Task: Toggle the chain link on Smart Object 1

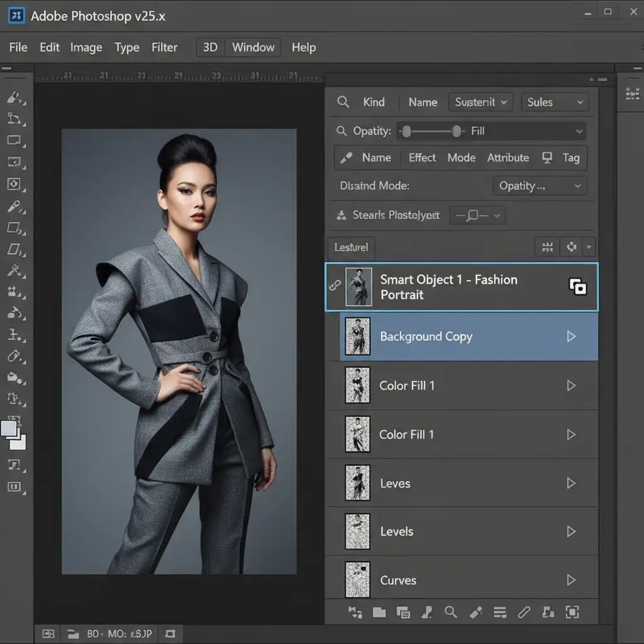Action: click(x=335, y=286)
